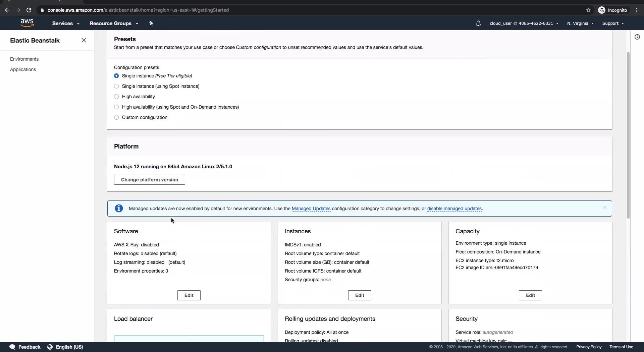Dismiss the managed updates info banner
The height and width of the screenshot is (352, 644).
point(604,208)
